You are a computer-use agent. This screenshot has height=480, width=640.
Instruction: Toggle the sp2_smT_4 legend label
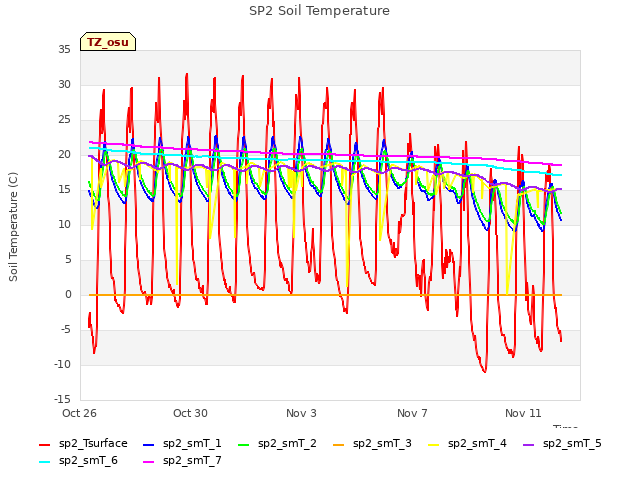477,444
